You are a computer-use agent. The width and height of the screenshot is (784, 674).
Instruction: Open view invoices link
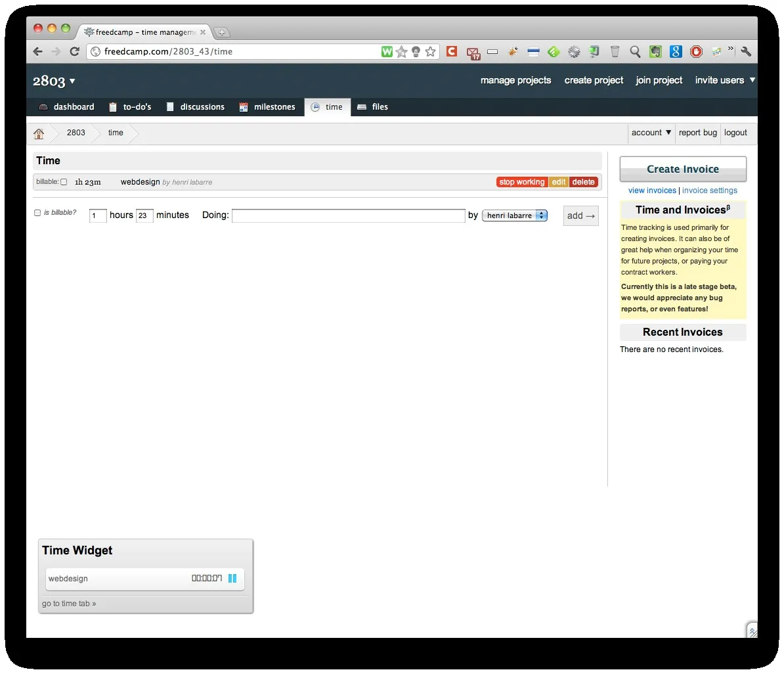pos(652,191)
